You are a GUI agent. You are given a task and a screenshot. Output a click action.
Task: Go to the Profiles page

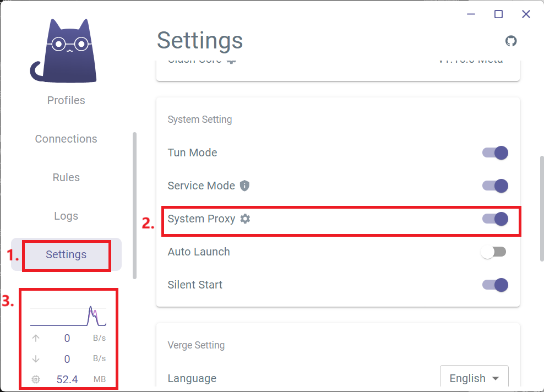(x=66, y=100)
